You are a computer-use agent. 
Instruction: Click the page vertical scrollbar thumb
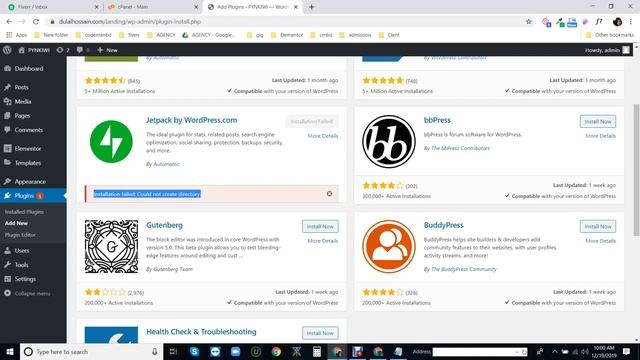636,170
